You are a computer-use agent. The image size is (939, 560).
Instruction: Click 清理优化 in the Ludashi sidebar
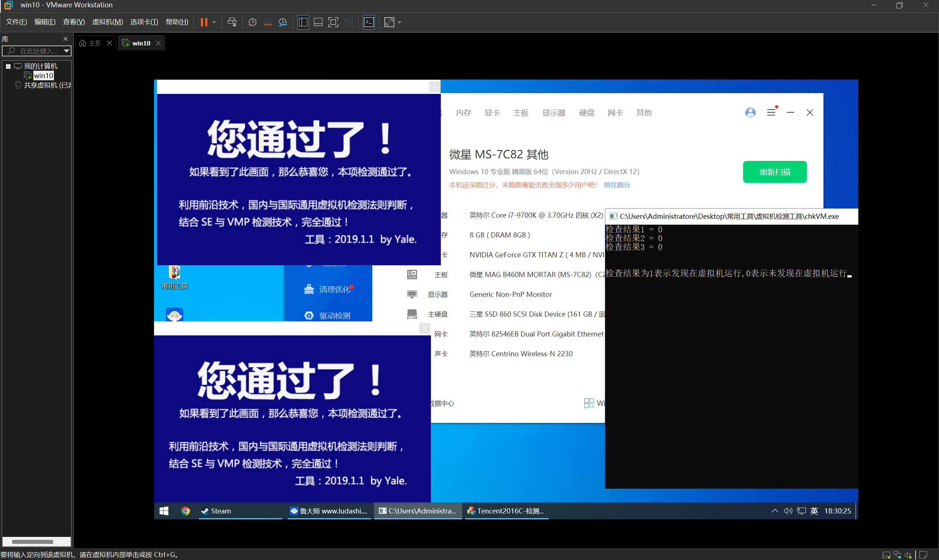(328, 289)
